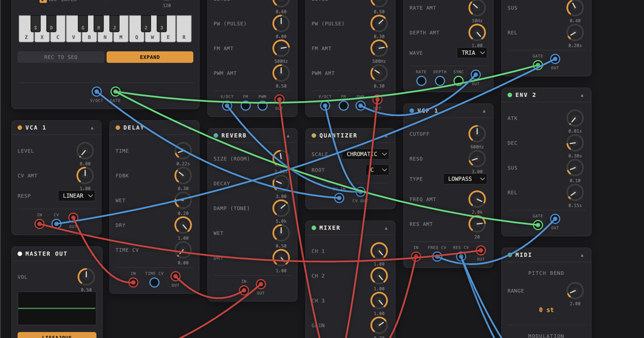Open the TYPE dropdown set to LOWPASS
This screenshot has height=338, width=644.
465,179
